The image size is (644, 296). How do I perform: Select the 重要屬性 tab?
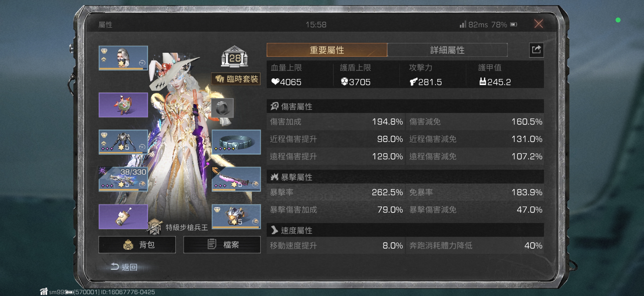[x=327, y=50]
